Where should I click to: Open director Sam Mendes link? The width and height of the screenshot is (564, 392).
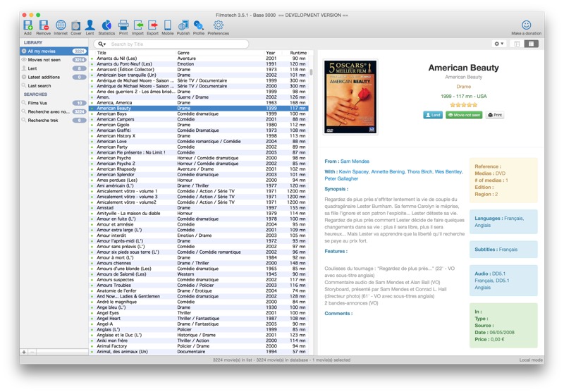(355, 161)
